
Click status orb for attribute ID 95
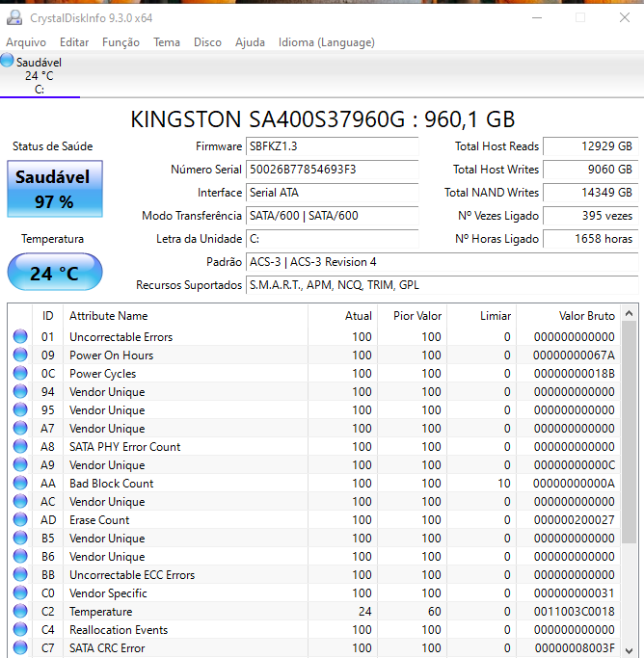pos(20,409)
